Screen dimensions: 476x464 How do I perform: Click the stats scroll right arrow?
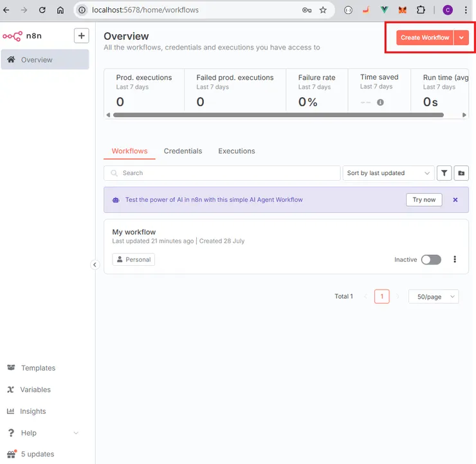click(464, 115)
